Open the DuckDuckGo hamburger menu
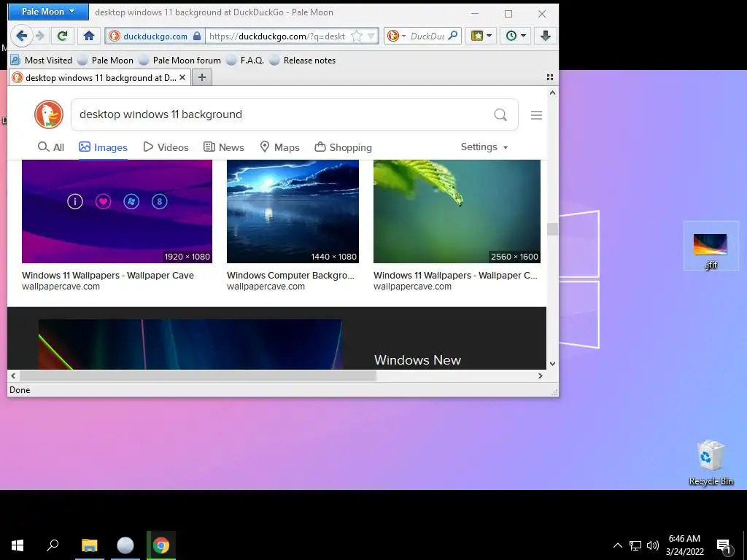Image resolution: width=747 pixels, height=560 pixels. tap(536, 115)
